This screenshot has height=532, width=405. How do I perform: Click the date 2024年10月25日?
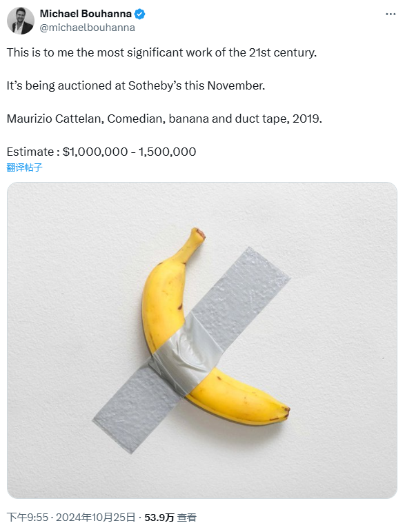tap(95, 517)
